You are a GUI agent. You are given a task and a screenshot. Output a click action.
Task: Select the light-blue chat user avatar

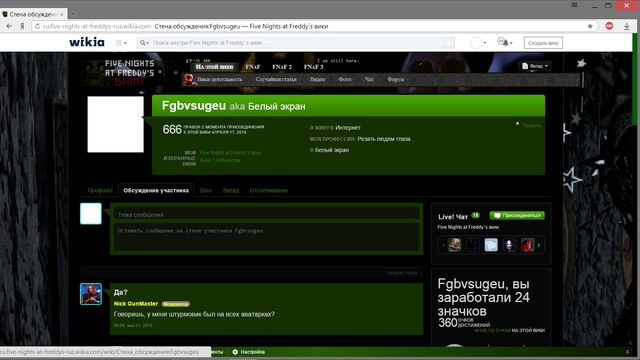tap(491, 245)
